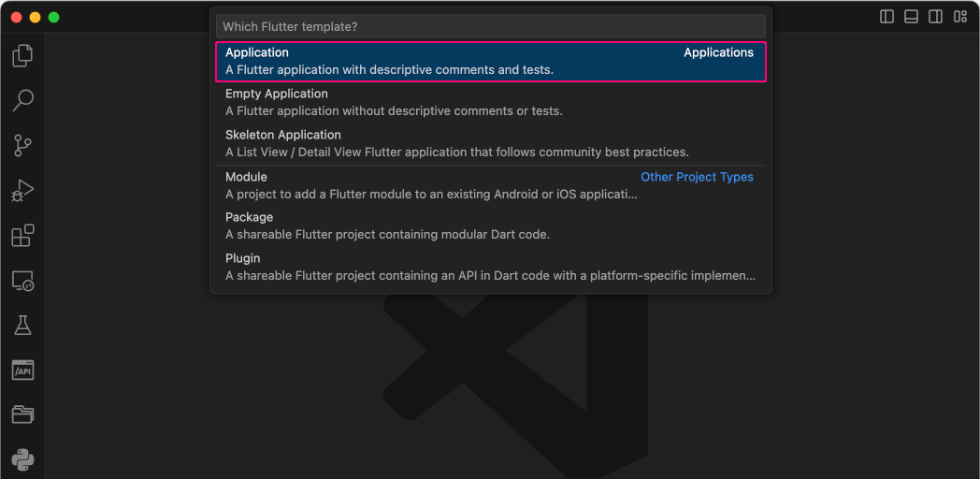Open the Run and Debug view
Image resolution: width=980 pixels, height=479 pixels.
click(x=22, y=191)
